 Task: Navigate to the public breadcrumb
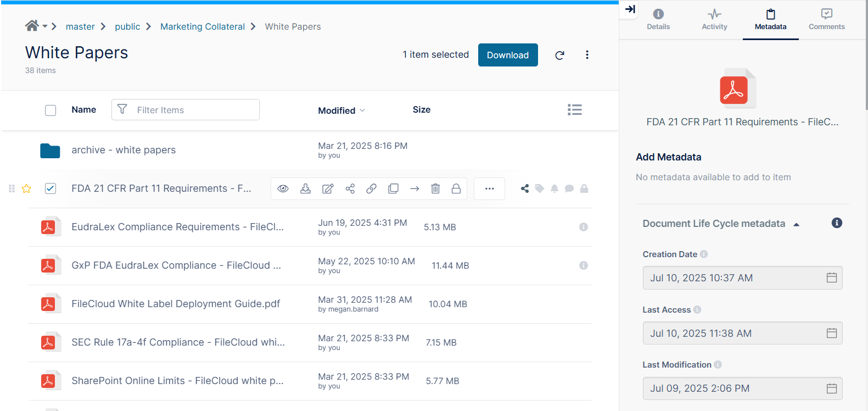coord(127,26)
